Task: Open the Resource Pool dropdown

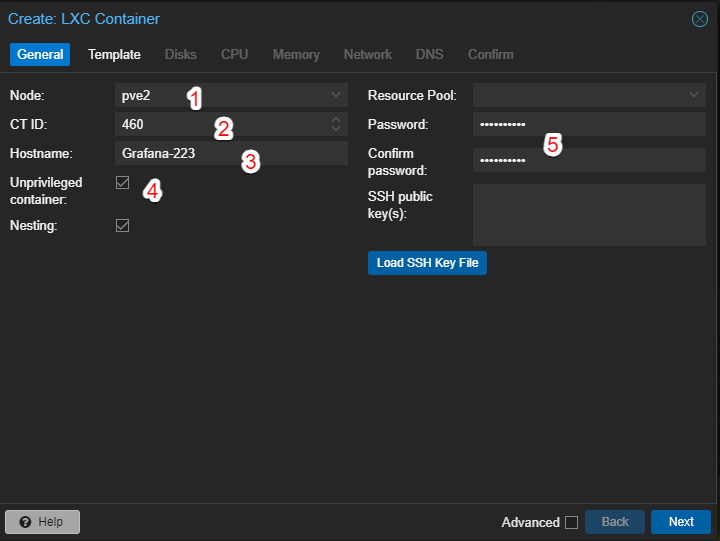Action: click(x=694, y=96)
